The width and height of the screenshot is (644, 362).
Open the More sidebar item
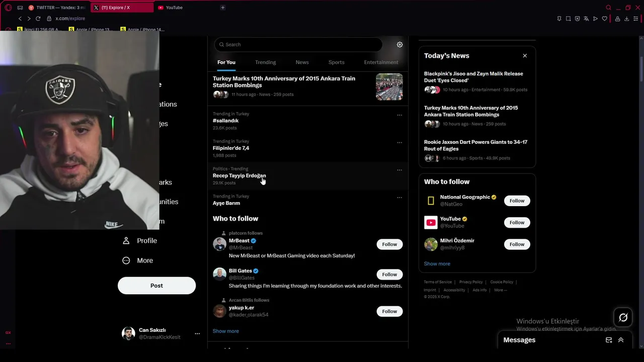coord(138,260)
